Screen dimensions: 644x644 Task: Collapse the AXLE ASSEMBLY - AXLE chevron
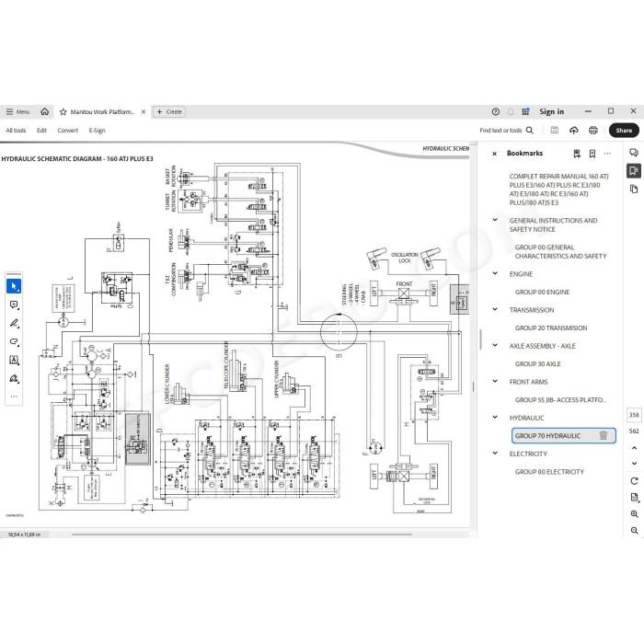495,345
